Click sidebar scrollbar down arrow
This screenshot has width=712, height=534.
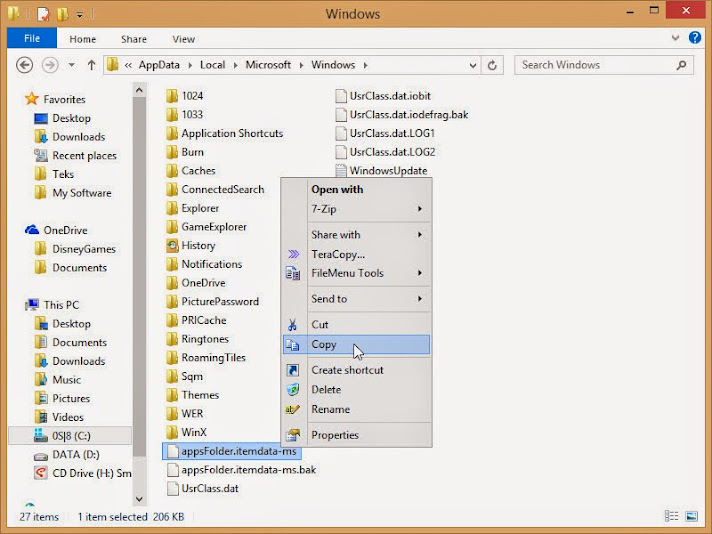[x=139, y=499]
